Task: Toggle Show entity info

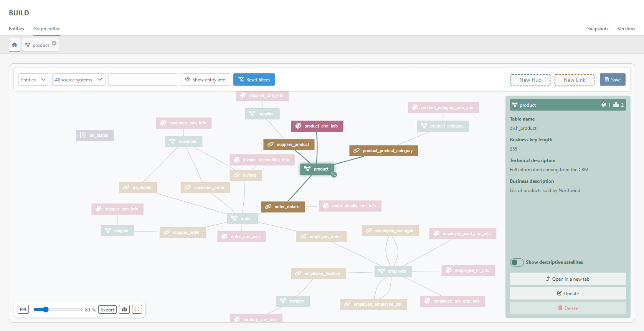Action: click(x=205, y=79)
